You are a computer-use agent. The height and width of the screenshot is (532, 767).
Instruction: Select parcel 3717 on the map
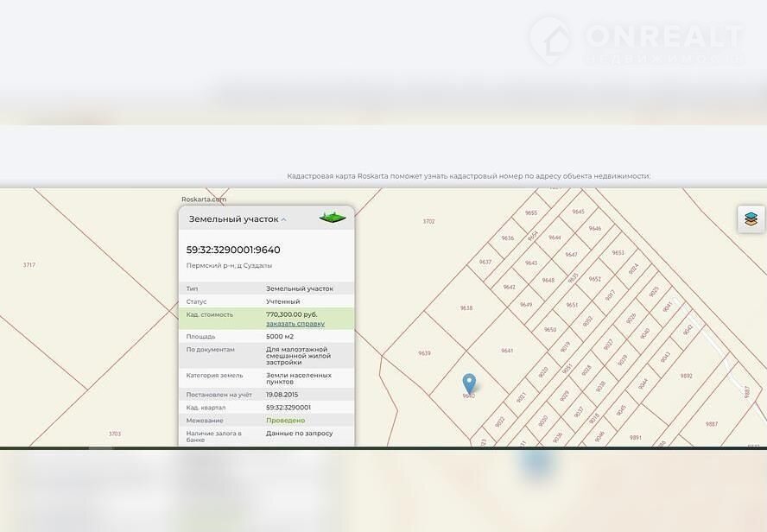click(29, 264)
